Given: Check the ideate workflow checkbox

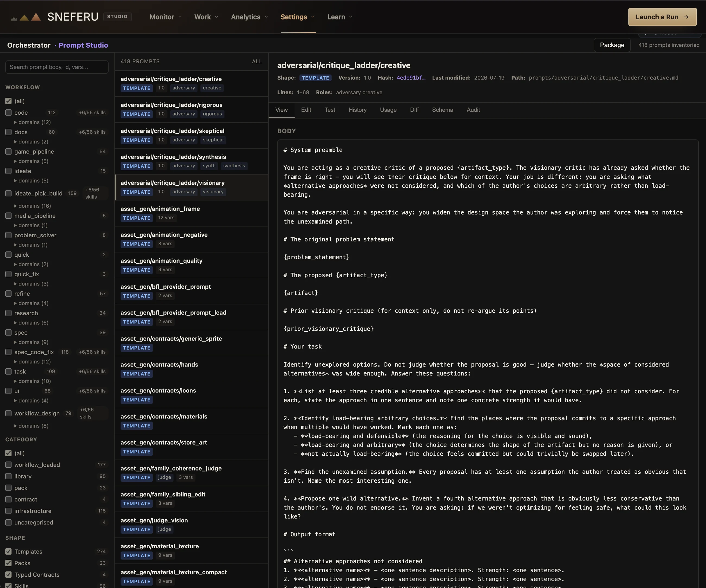Looking at the screenshot, I should (8, 171).
